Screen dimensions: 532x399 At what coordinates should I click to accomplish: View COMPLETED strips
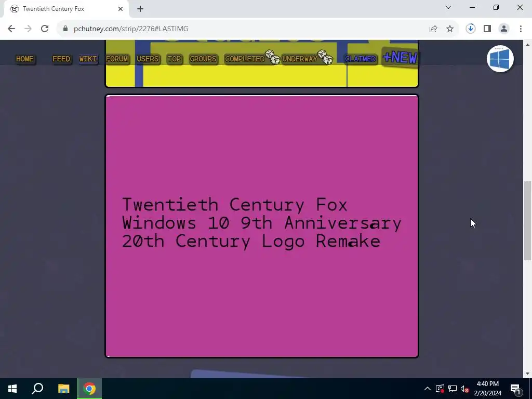[245, 59]
